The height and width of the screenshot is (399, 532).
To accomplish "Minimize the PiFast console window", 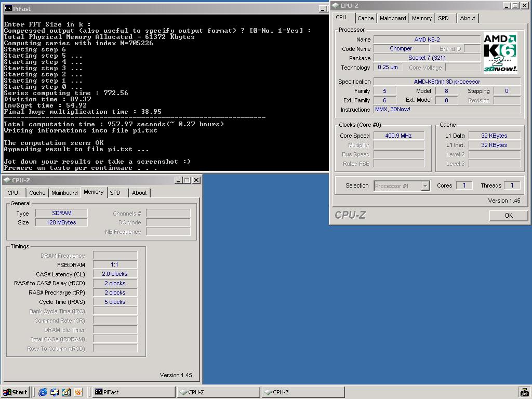I will [323, 9].
